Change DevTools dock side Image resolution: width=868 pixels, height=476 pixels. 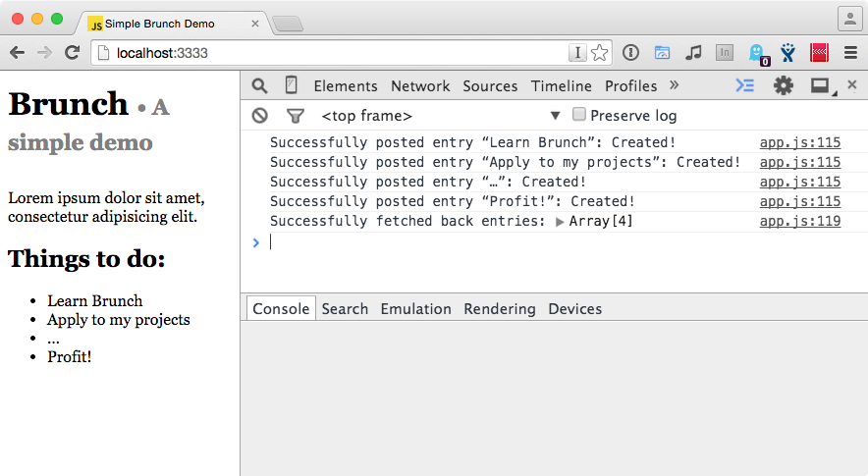coord(823,86)
